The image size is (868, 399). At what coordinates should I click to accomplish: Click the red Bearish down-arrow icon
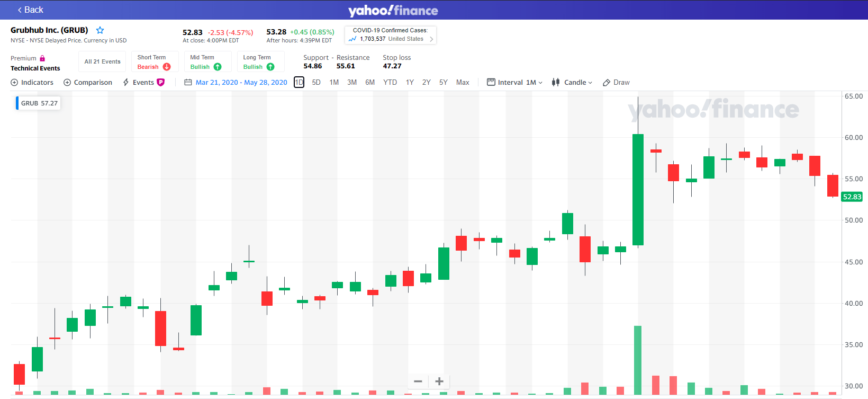tap(167, 67)
